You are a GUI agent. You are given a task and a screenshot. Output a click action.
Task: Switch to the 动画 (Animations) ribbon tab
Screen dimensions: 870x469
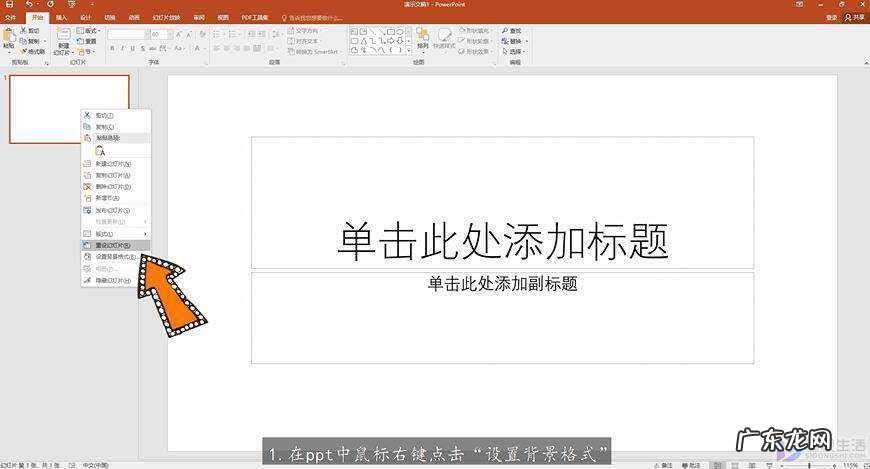[134, 18]
